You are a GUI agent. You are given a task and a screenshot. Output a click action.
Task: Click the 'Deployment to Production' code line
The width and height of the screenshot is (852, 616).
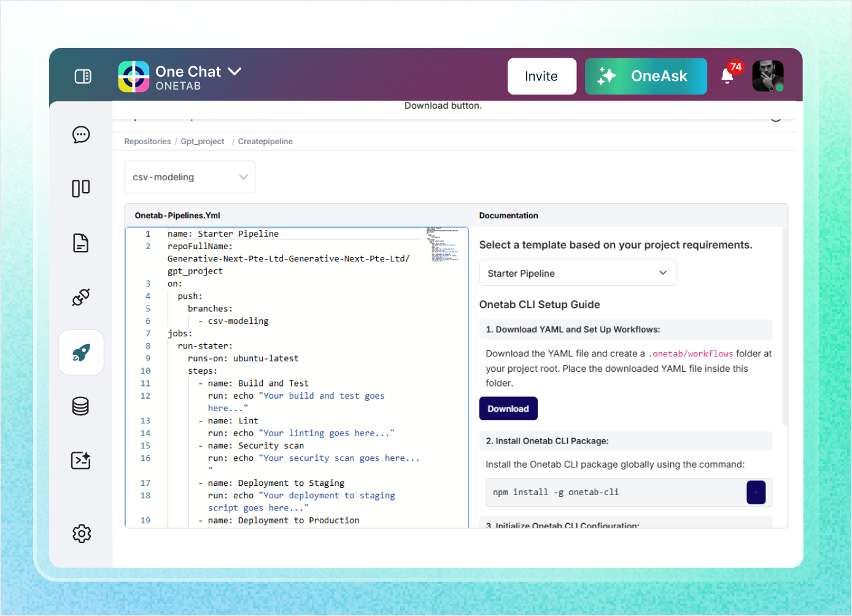[x=279, y=520]
